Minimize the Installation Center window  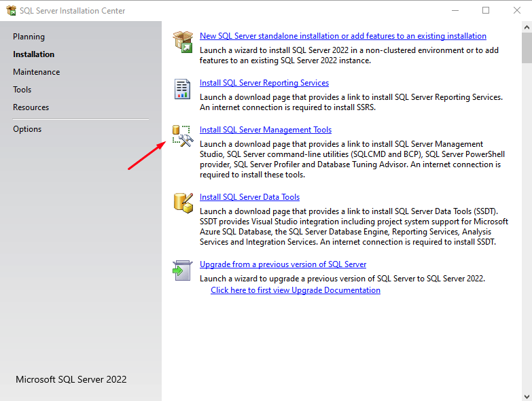(x=455, y=10)
